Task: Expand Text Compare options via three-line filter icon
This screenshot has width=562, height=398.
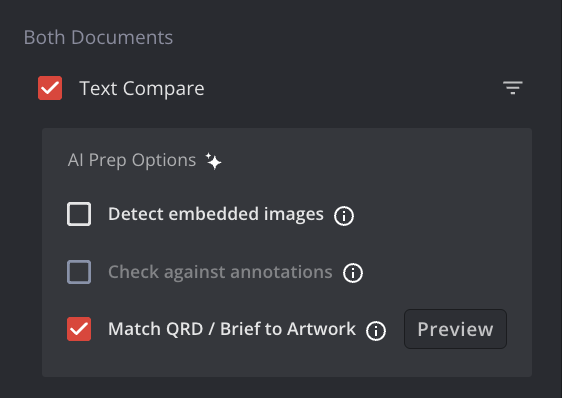Action: point(513,88)
